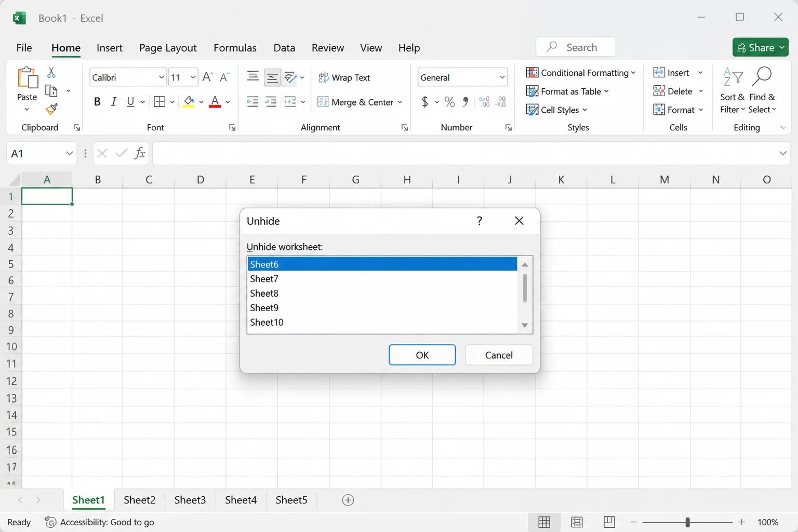Click the Accessibility checker status icon
Image resolution: width=798 pixels, height=532 pixels.
(50, 522)
